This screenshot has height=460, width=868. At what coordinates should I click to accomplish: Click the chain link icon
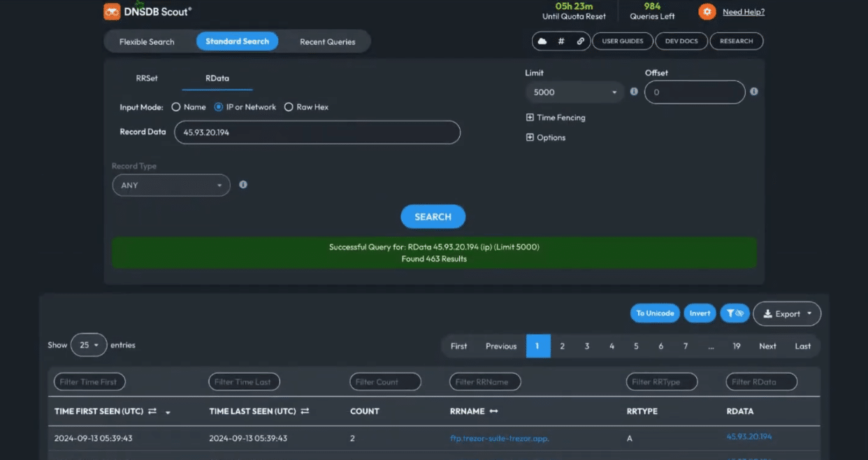coord(580,41)
